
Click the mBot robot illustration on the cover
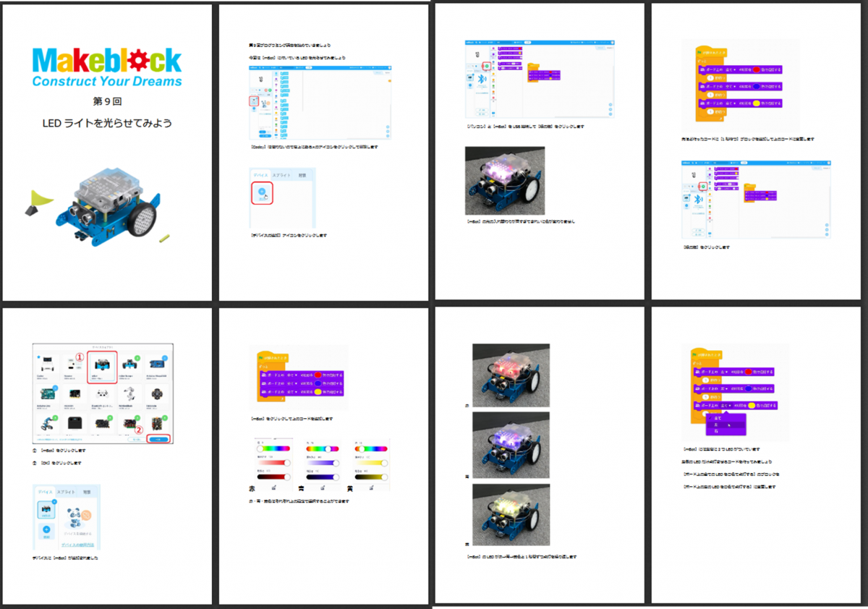point(108,206)
